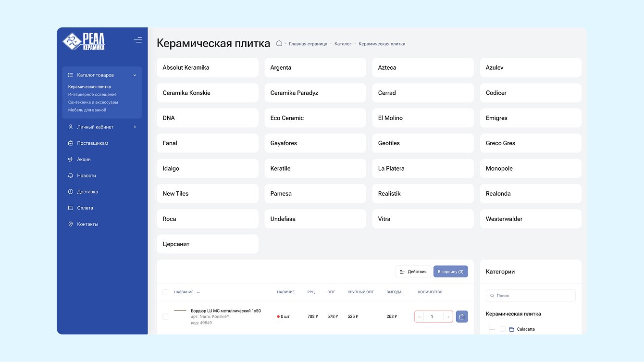The width and height of the screenshot is (644, 362).
Task: Focus the Поиск field in Категории
Action: [x=531, y=296]
